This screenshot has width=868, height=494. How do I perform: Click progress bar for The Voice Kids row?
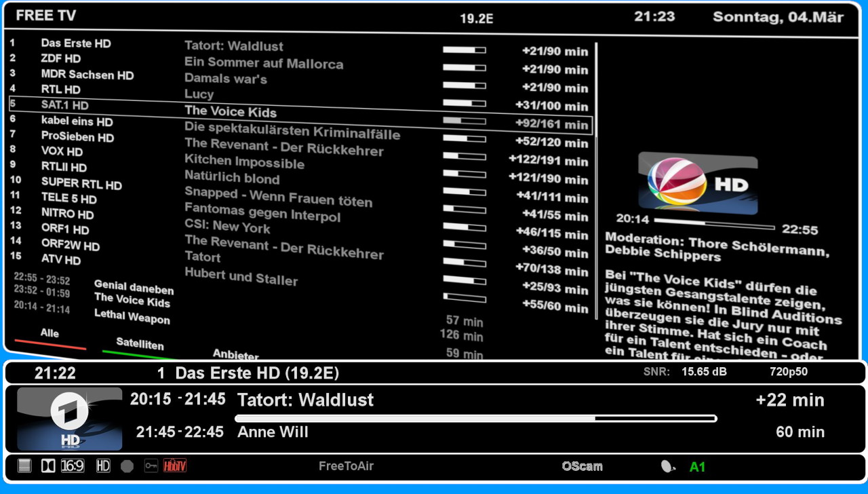pyautogui.click(x=465, y=121)
